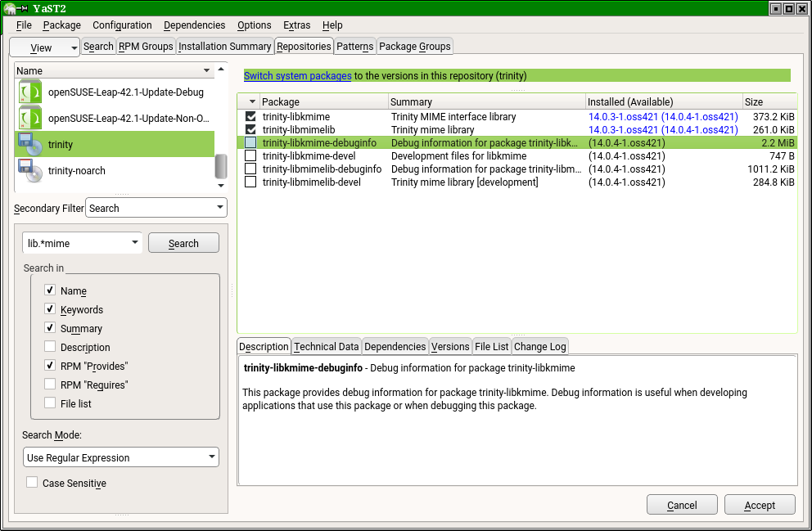Switch to the Installation Summary tab
Screen dimensions: 812x531
225,47
